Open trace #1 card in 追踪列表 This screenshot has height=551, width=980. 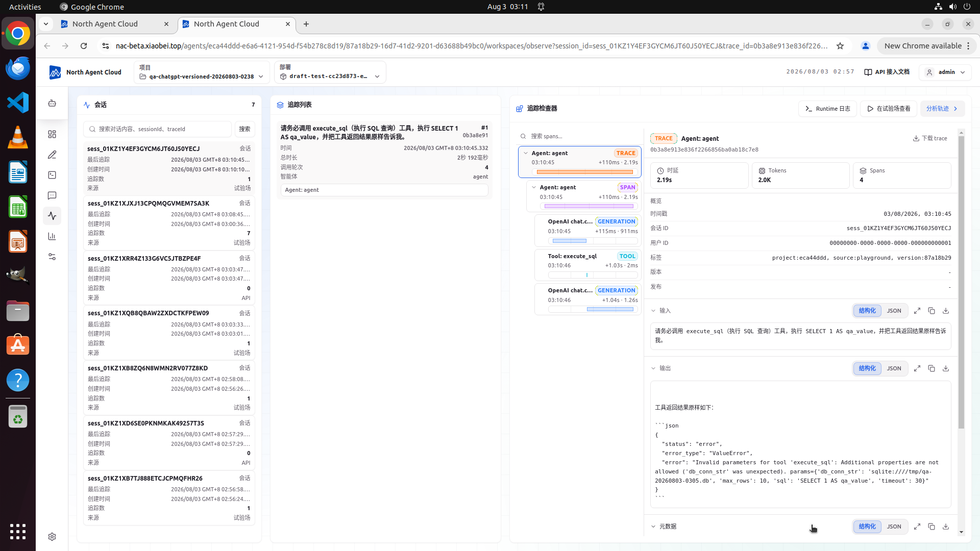click(x=384, y=160)
